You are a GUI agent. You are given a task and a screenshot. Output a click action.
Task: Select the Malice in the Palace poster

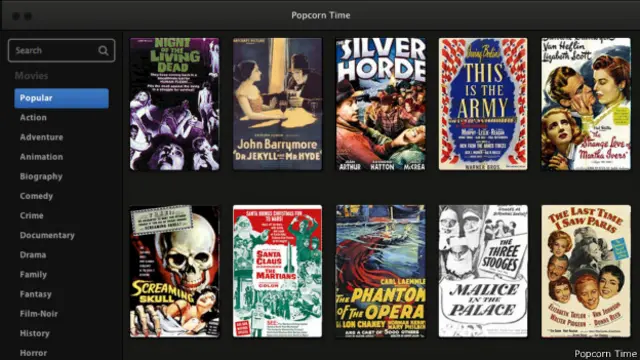coord(483,271)
